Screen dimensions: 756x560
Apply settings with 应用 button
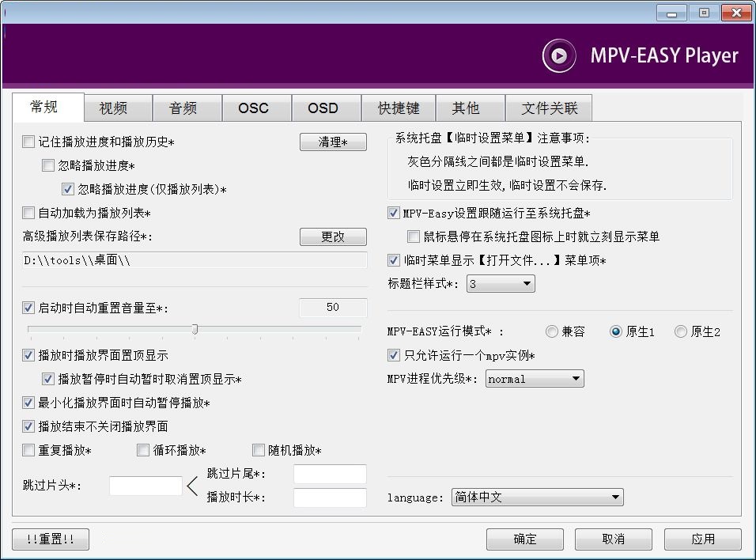coord(703,539)
